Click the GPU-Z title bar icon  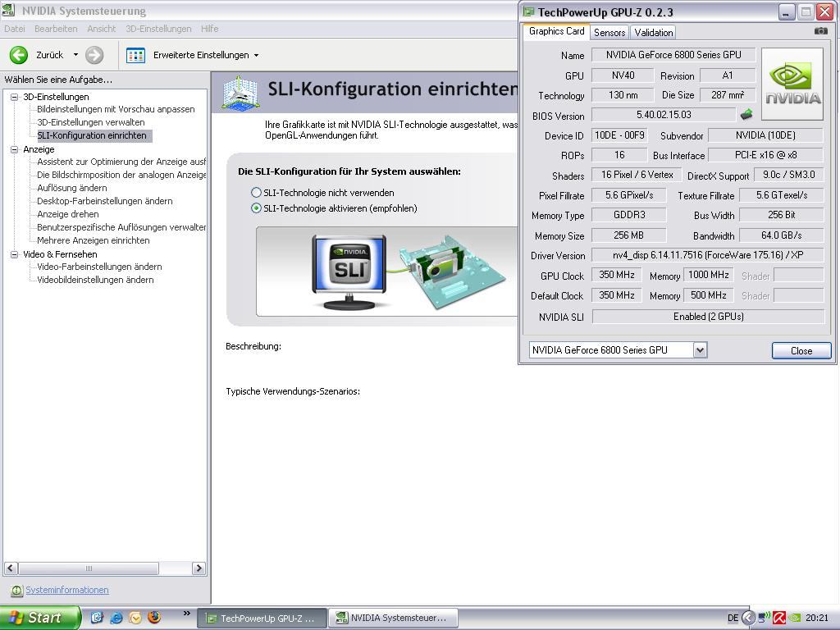tap(529, 11)
